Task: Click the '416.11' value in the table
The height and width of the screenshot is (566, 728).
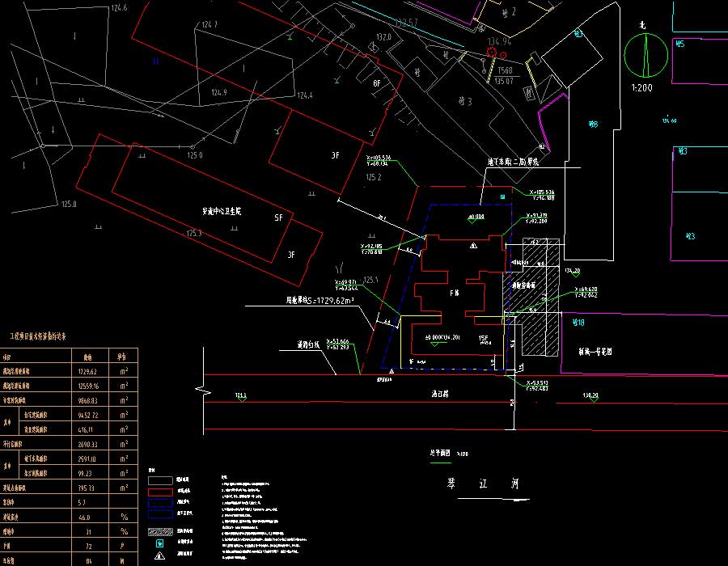Action: [86, 429]
